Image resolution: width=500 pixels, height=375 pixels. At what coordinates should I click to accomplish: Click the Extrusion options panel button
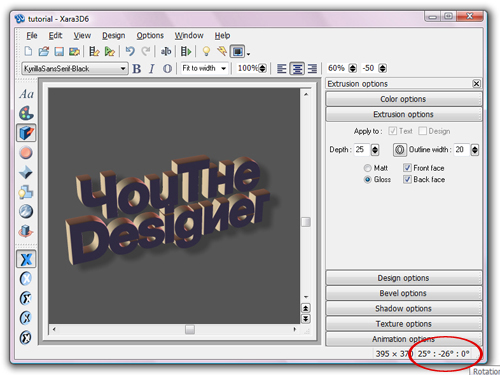point(403,114)
